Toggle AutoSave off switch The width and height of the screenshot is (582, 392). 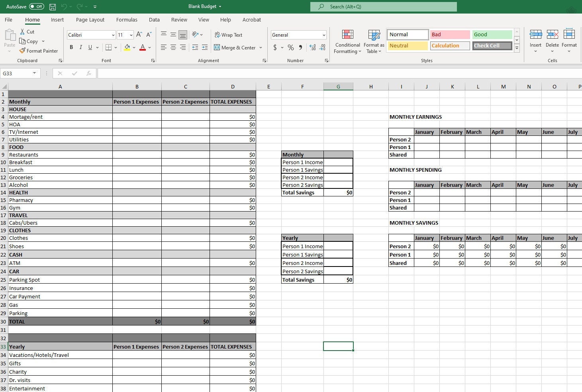pos(36,6)
